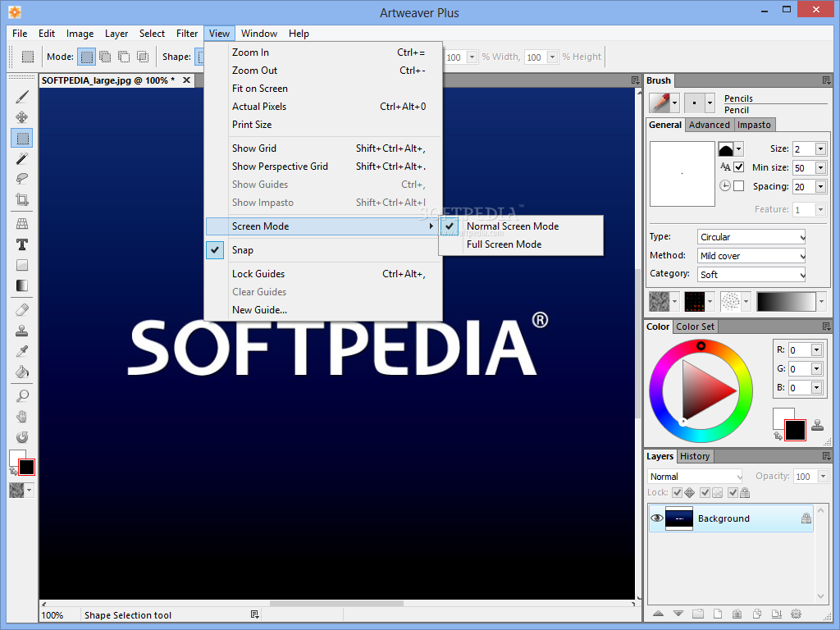
Task: Toggle Snap in the View menu
Action: click(324, 250)
